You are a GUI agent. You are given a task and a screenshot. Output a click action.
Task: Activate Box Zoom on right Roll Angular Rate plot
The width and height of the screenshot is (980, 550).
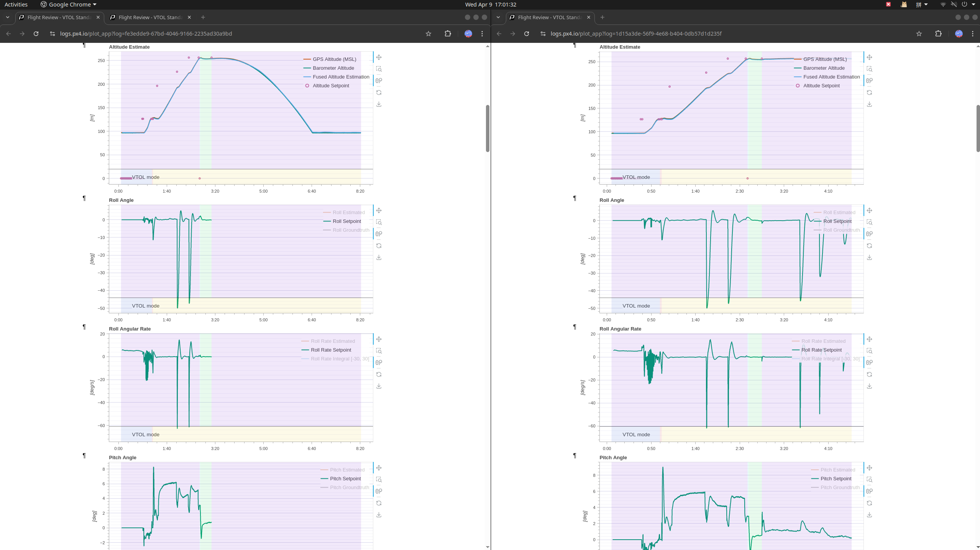(869, 351)
